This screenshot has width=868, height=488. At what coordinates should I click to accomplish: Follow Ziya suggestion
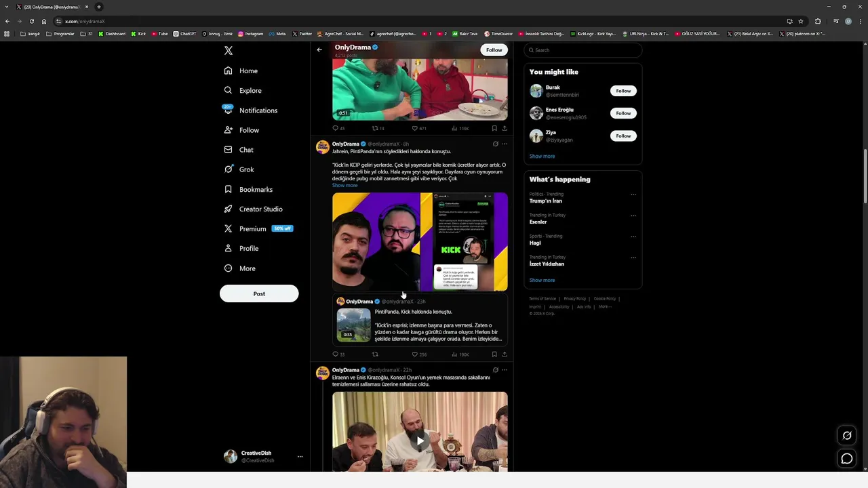(x=623, y=136)
